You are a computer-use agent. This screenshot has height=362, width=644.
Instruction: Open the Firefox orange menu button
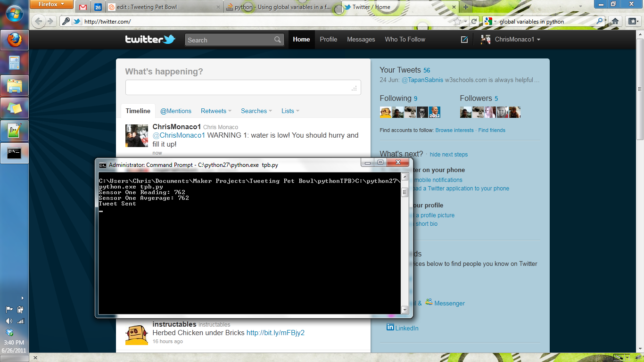[x=51, y=5]
